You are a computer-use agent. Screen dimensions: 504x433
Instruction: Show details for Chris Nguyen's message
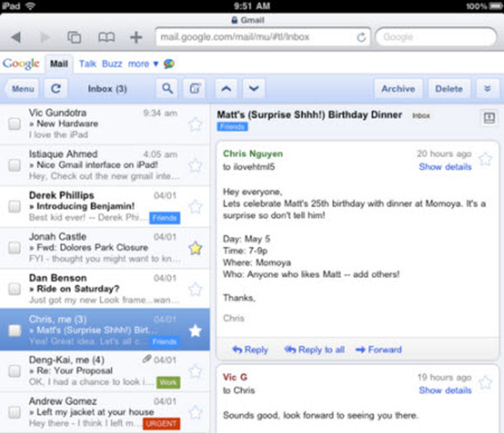(x=445, y=167)
